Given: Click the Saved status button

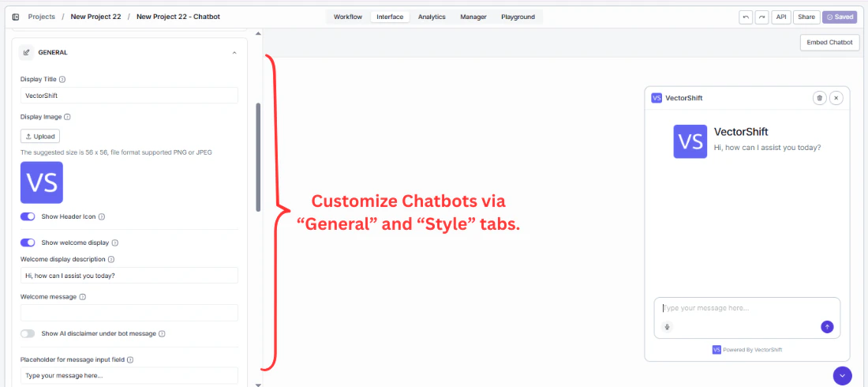Looking at the screenshot, I should coord(840,17).
